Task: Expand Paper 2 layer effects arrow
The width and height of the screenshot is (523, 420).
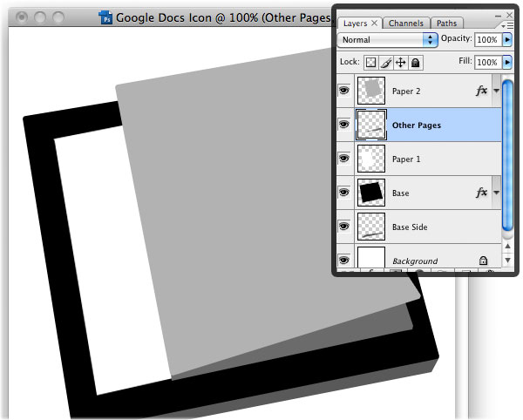Action: (496, 91)
